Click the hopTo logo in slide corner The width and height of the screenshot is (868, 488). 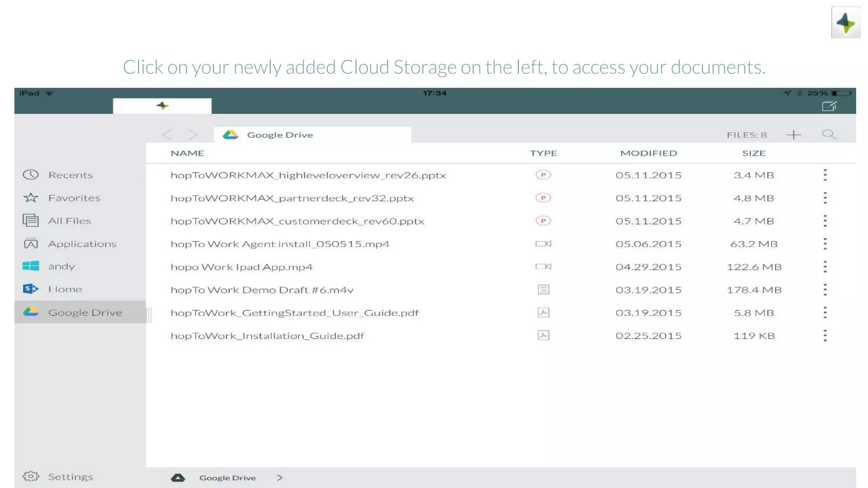(x=846, y=22)
